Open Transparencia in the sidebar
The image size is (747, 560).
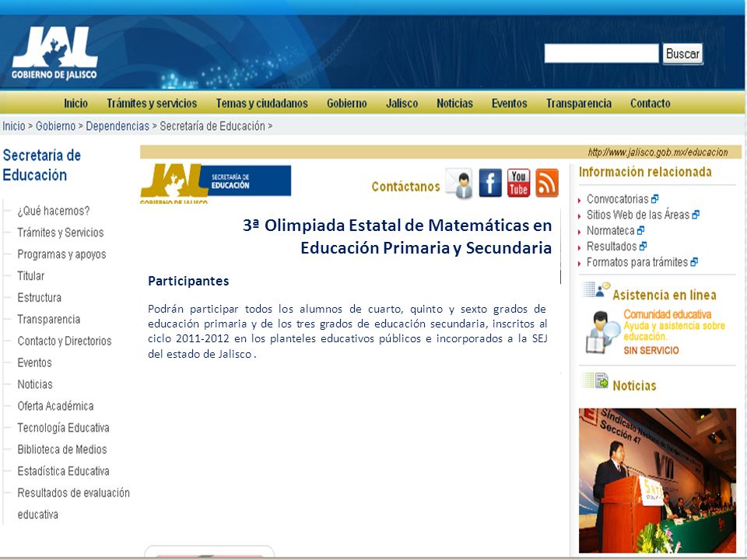click(48, 319)
